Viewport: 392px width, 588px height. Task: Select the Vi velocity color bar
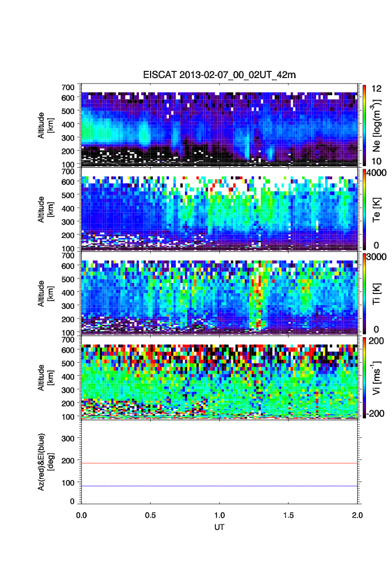pyautogui.click(x=365, y=378)
